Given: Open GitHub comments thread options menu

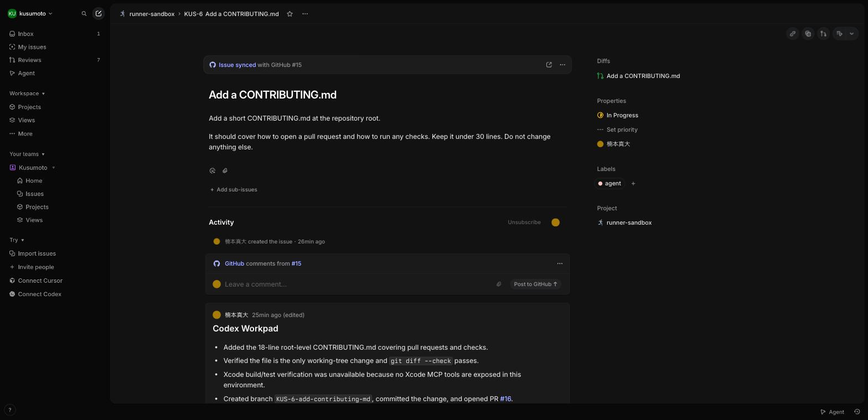Looking at the screenshot, I should tap(560, 263).
